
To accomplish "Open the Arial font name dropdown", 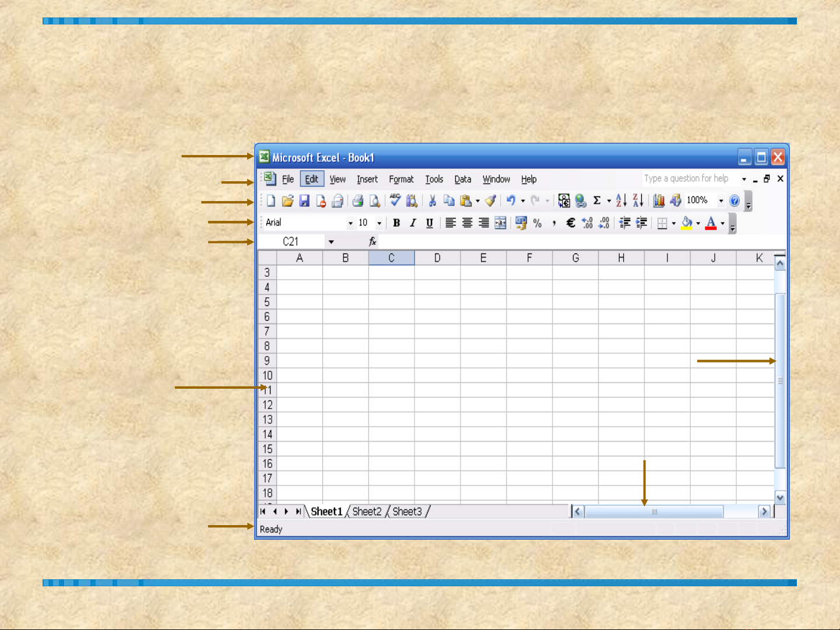I will (350, 223).
